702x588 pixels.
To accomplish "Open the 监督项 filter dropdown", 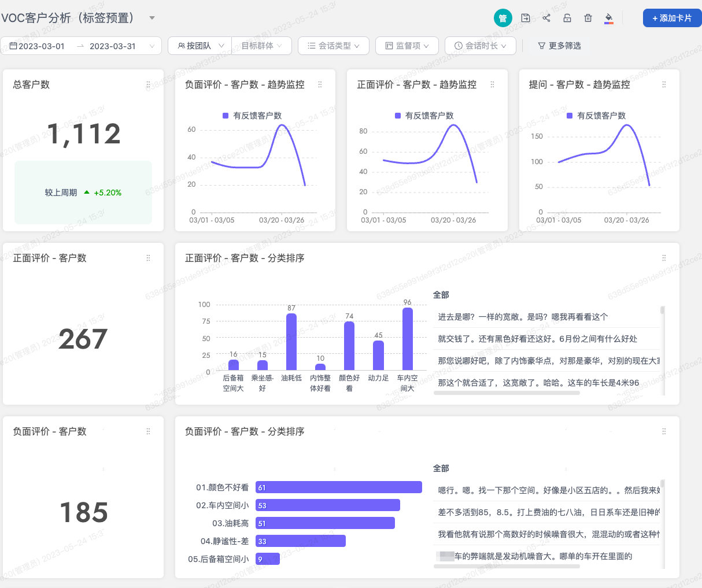I will tap(407, 46).
